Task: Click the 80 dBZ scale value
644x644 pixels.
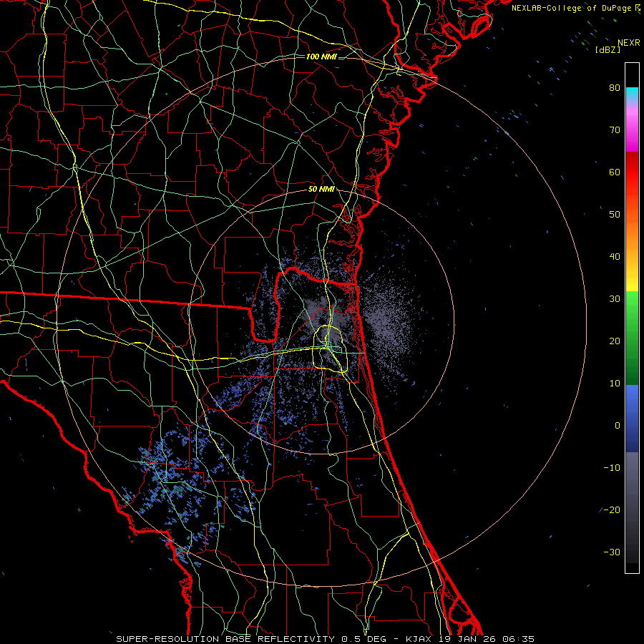Action: 615,87
